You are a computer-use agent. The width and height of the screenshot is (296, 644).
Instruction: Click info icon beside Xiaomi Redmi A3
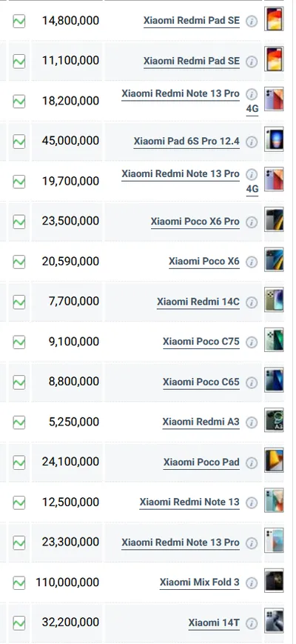[x=252, y=422]
